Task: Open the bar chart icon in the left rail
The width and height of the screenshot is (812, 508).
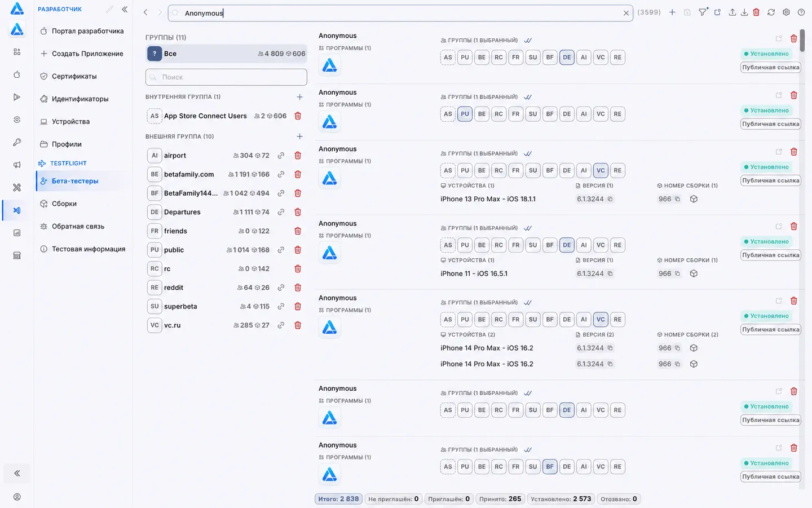Action: coord(17,232)
